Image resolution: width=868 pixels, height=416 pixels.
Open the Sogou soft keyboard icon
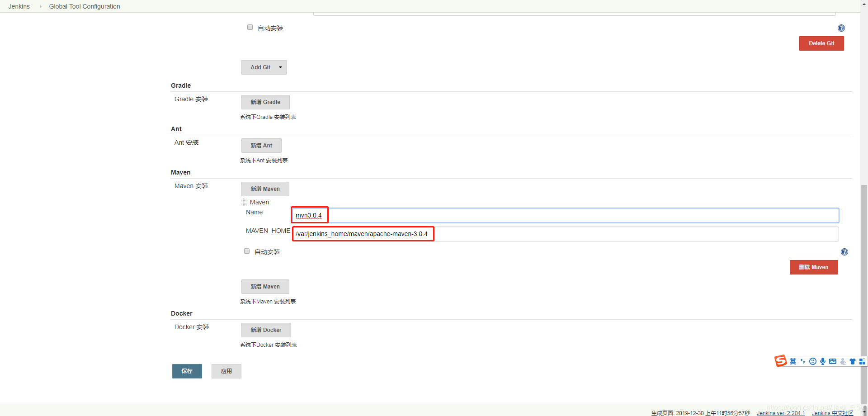click(x=833, y=361)
